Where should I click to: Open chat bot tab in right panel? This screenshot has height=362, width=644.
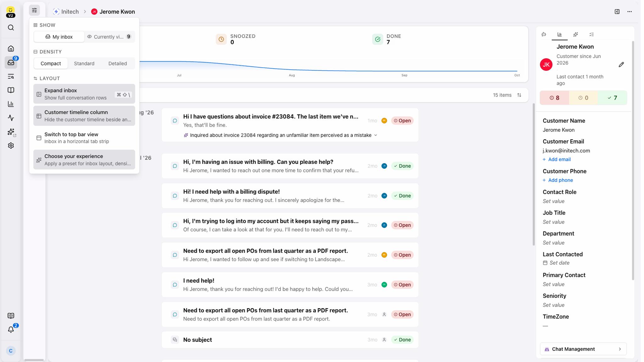point(544,35)
